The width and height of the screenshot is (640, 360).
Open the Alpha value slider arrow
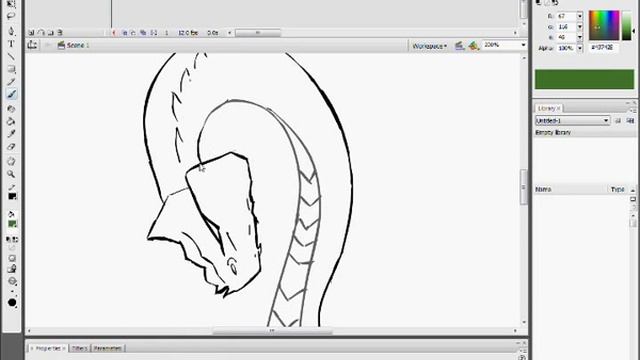pos(580,48)
